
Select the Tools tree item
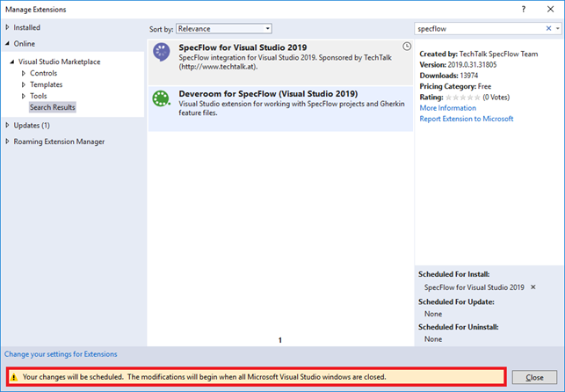pyautogui.click(x=38, y=96)
